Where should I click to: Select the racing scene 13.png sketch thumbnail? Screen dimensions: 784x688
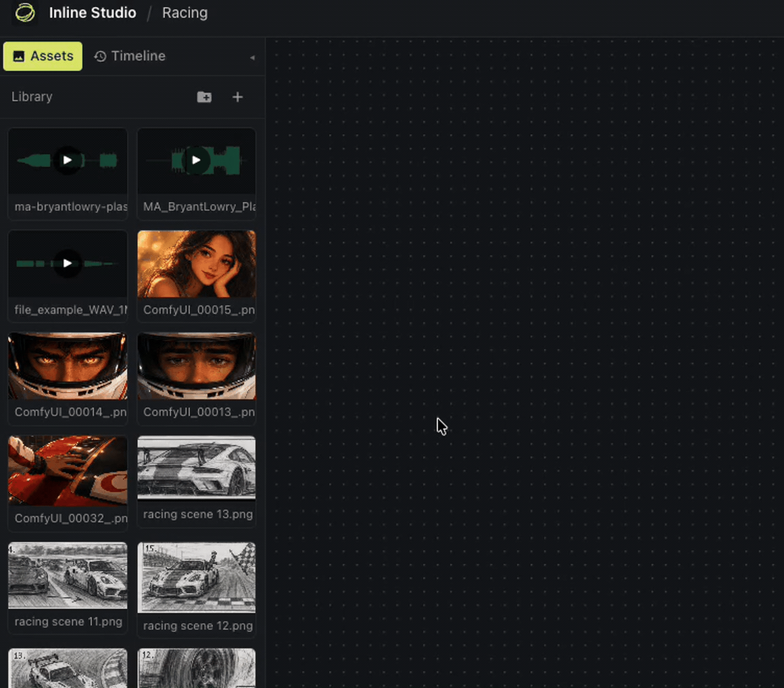197,469
